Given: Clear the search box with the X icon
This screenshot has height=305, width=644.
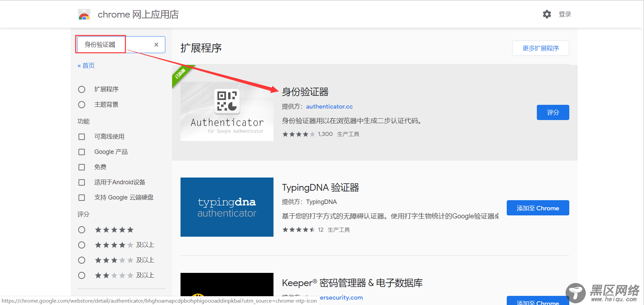Looking at the screenshot, I should tap(156, 45).
